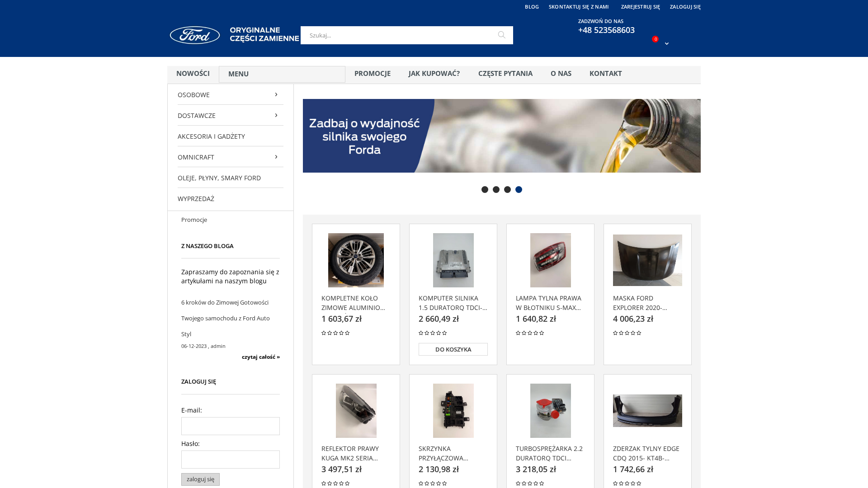Click the cart item count badge
The height and width of the screenshot is (488, 868).
655,39
